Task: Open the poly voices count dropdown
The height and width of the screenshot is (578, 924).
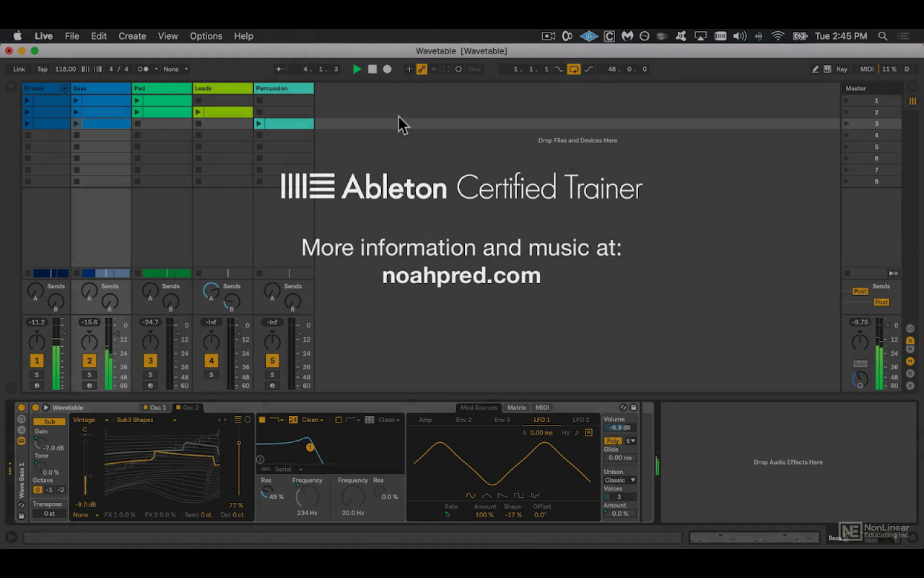Action: (x=631, y=441)
